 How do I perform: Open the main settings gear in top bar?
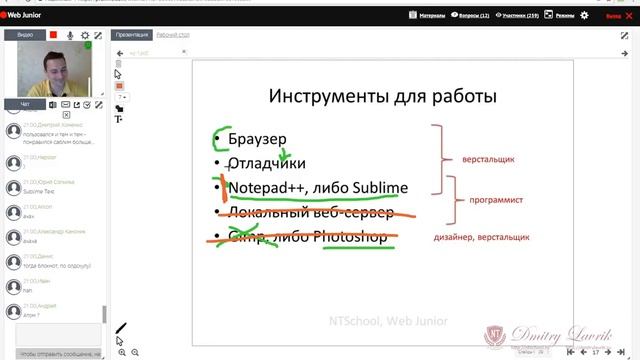point(584,15)
